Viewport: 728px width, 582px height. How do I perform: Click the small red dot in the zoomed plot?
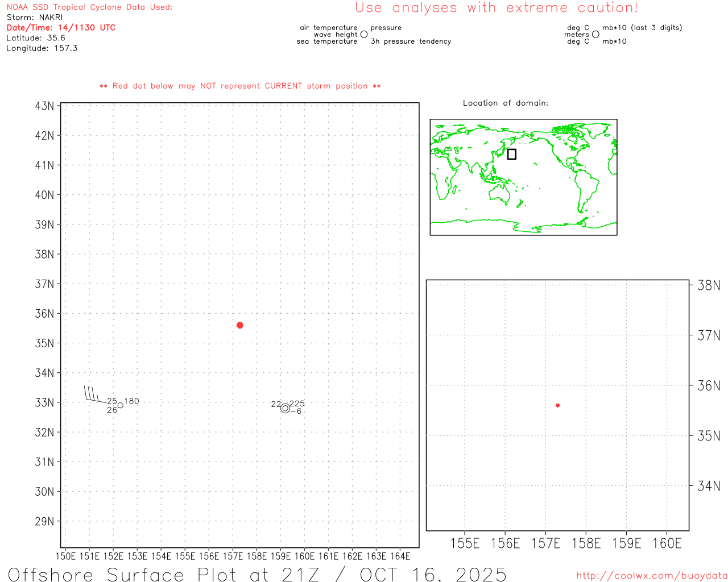click(x=558, y=405)
